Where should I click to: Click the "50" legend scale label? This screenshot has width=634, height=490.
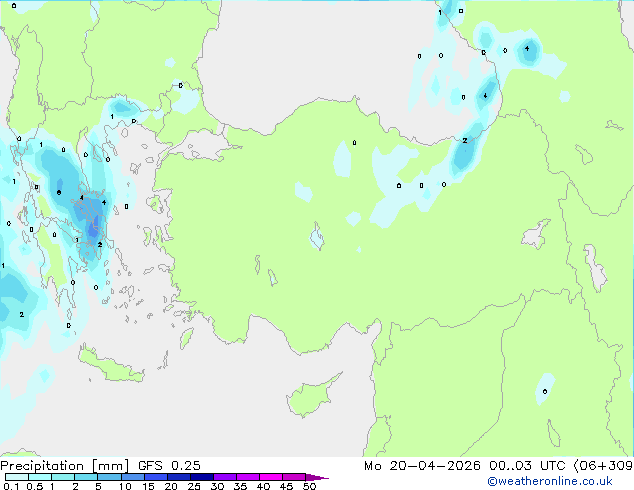(309, 486)
